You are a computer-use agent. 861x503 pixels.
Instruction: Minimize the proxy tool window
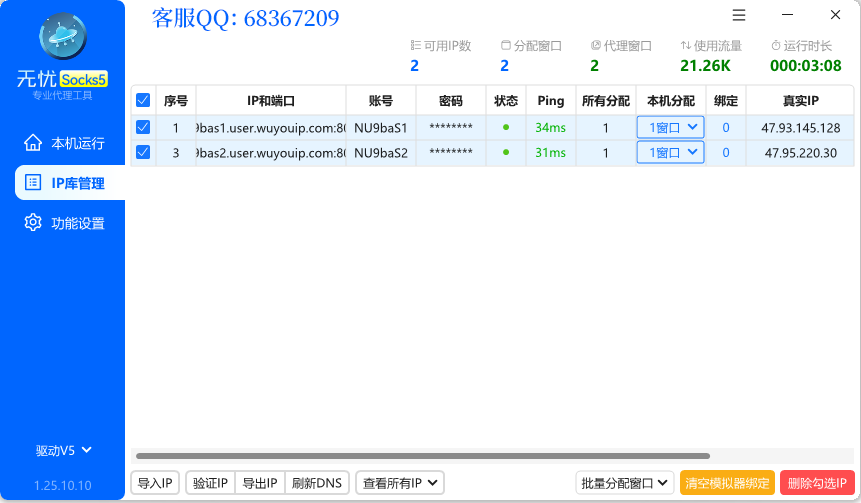pos(787,15)
